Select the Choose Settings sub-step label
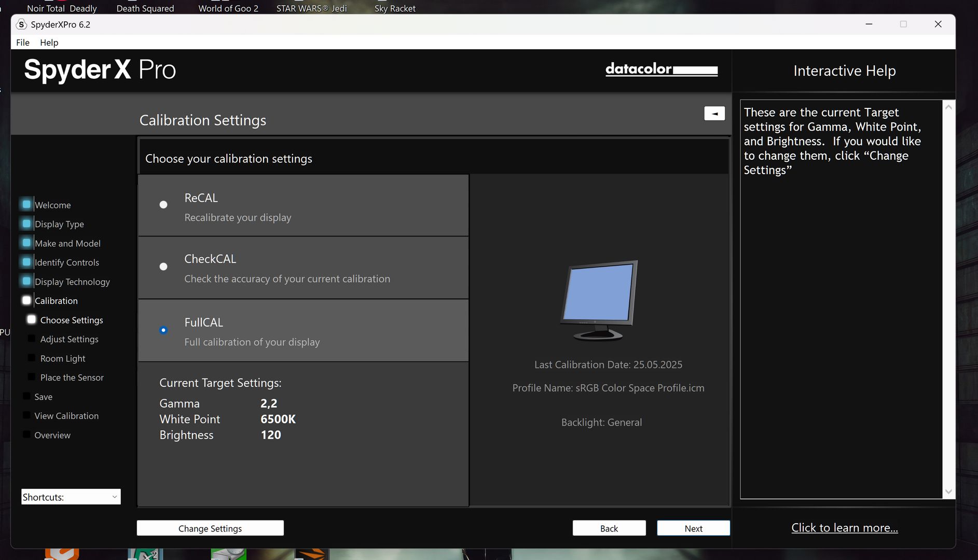Viewport: 978px width, 560px height. tap(72, 320)
